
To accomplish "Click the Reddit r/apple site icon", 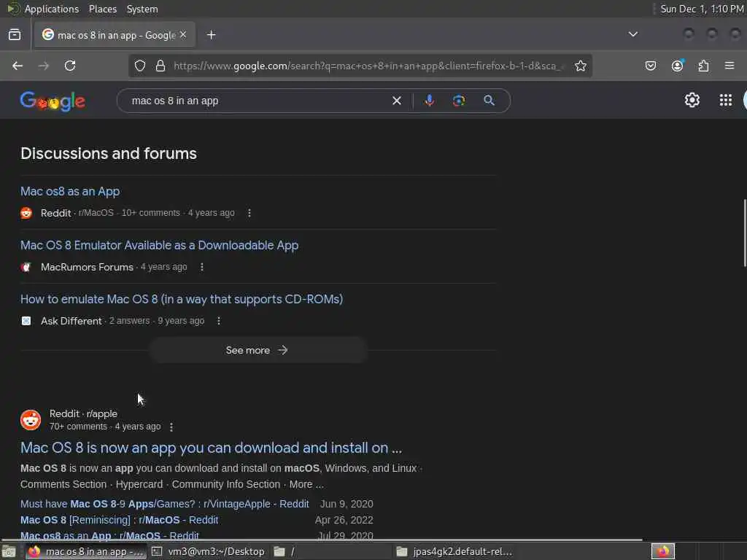I will click(31, 420).
